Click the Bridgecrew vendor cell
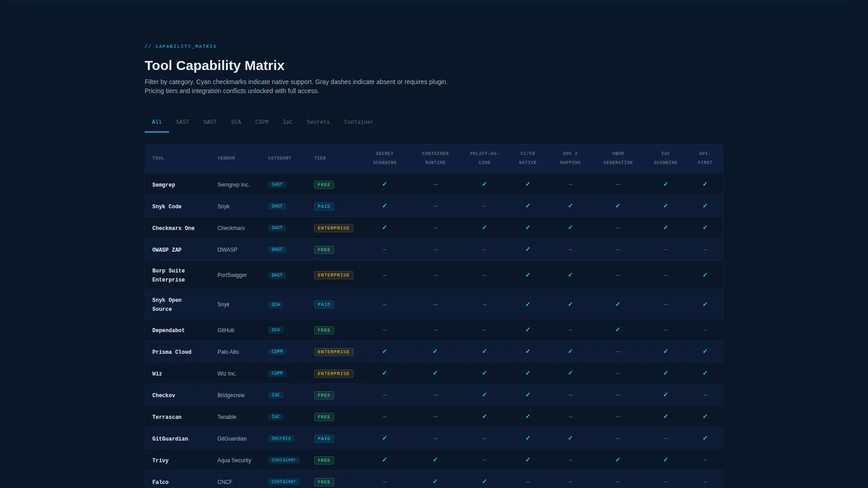The width and height of the screenshot is (868, 488). (x=231, y=395)
